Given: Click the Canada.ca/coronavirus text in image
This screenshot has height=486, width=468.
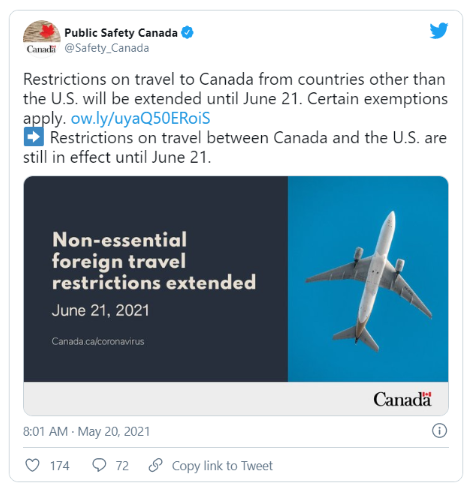Looking at the screenshot, I should [x=98, y=341].
